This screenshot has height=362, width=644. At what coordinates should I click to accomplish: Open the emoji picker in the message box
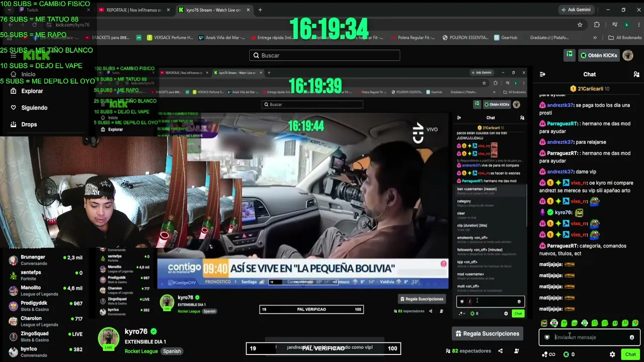pyautogui.click(x=632, y=337)
